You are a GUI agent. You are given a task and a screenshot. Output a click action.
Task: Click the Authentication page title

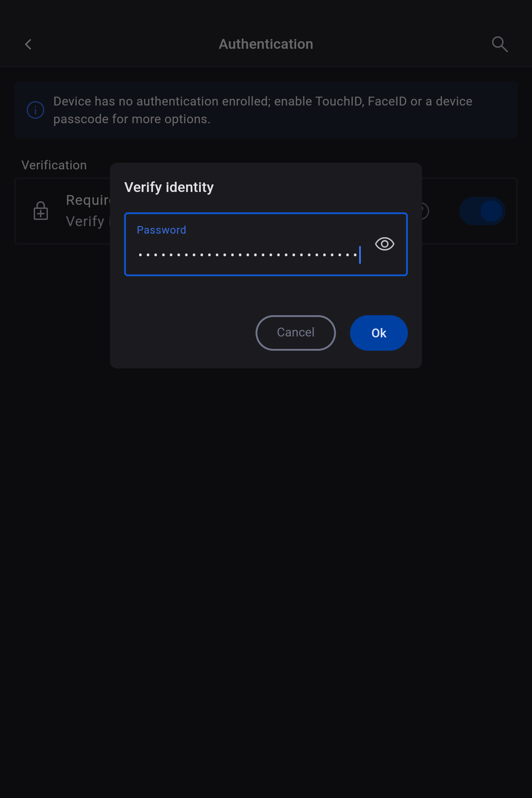266,44
